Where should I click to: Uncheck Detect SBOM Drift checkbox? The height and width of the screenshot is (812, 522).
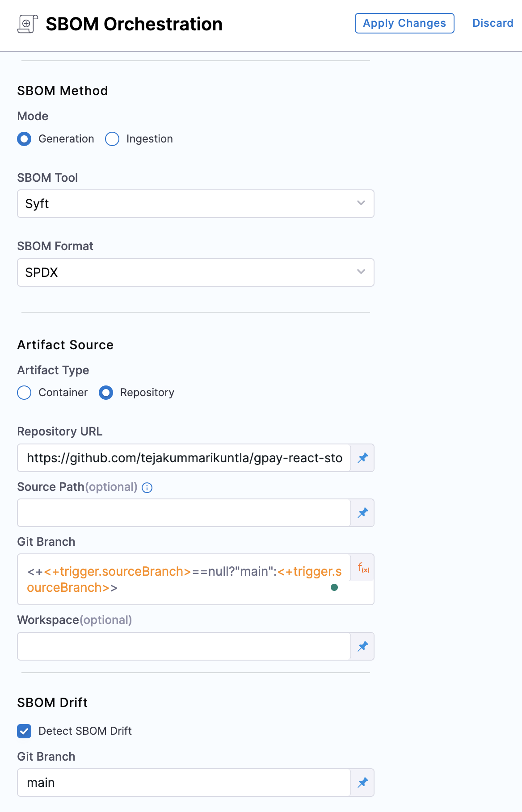24,731
